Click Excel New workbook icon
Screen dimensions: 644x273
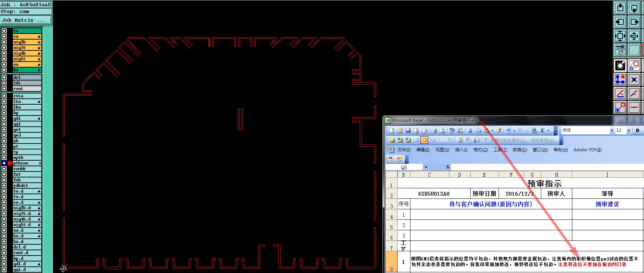click(x=392, y=131)
